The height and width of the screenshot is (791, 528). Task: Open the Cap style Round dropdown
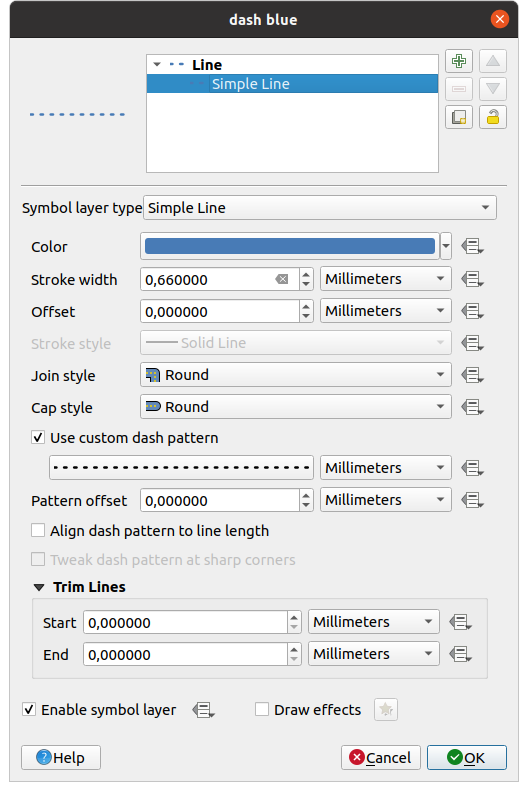tap(296, 407)
